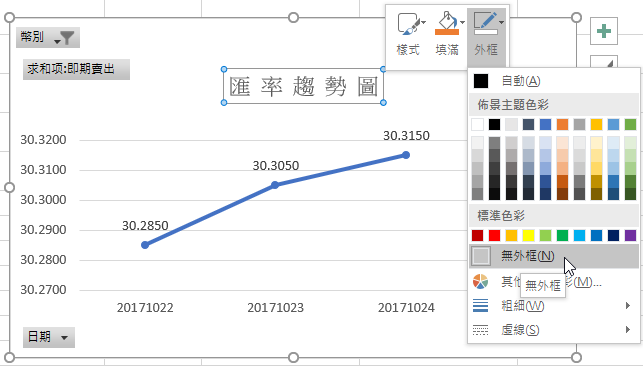Viewport: 643px width, 366px height.
Task: Pick black theme color swatch in top row
Action: tap(495, 125)
